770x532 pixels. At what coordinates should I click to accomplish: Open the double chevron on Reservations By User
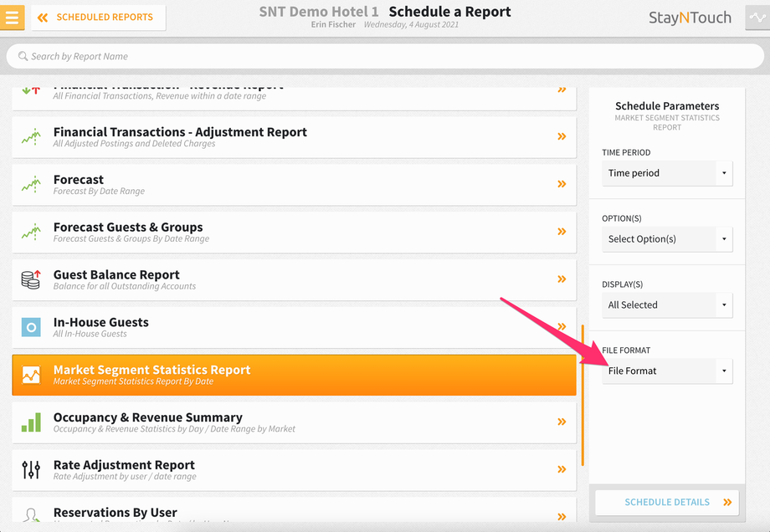(x=562, y=517)
